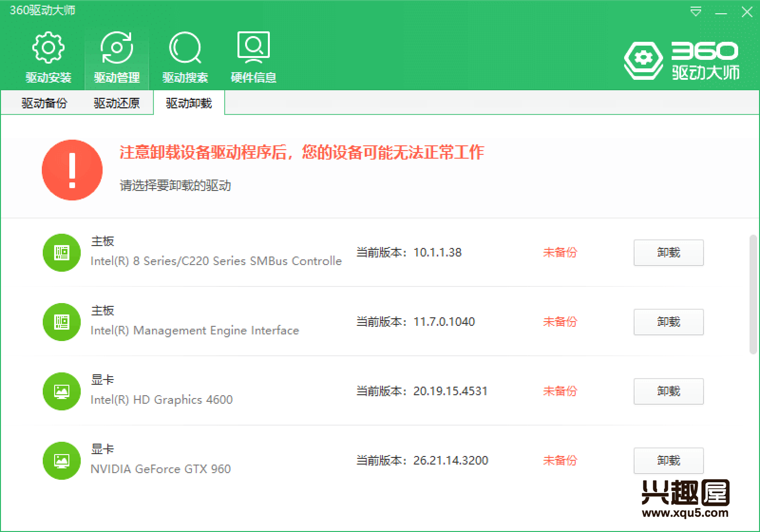Screen dimensions: 760x532
Task: Switch to the 驱动还原 tab
Action: [x=116, y=103]
